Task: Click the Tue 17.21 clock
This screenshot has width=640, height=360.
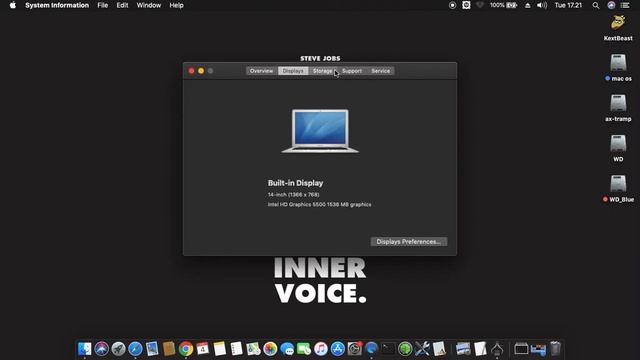Action: point(568,5)
